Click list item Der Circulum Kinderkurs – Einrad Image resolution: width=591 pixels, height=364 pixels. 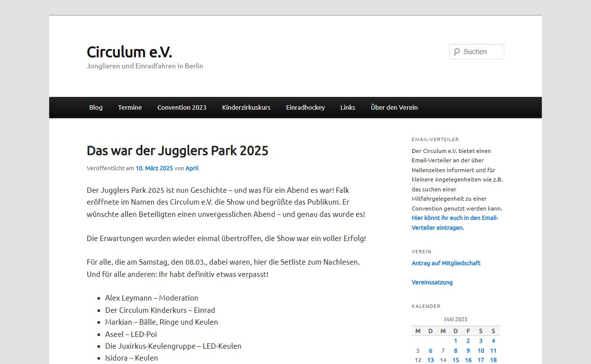point(160,310)
